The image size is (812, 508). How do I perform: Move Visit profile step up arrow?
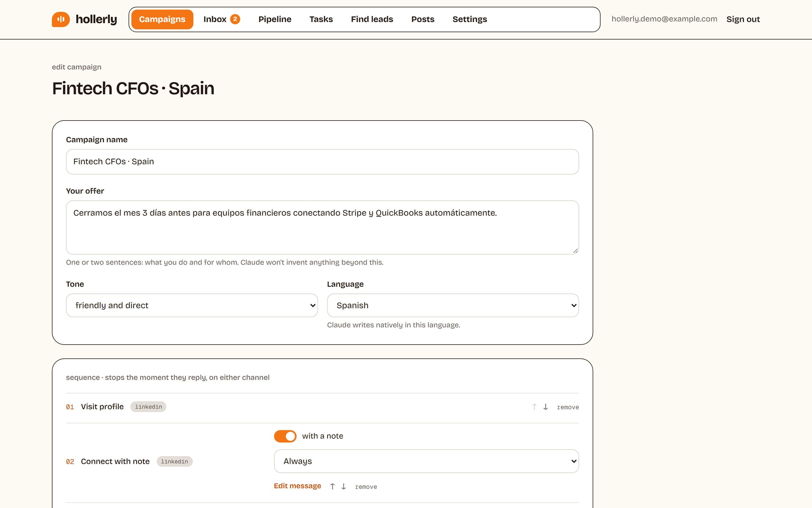[x=534, y=407]
